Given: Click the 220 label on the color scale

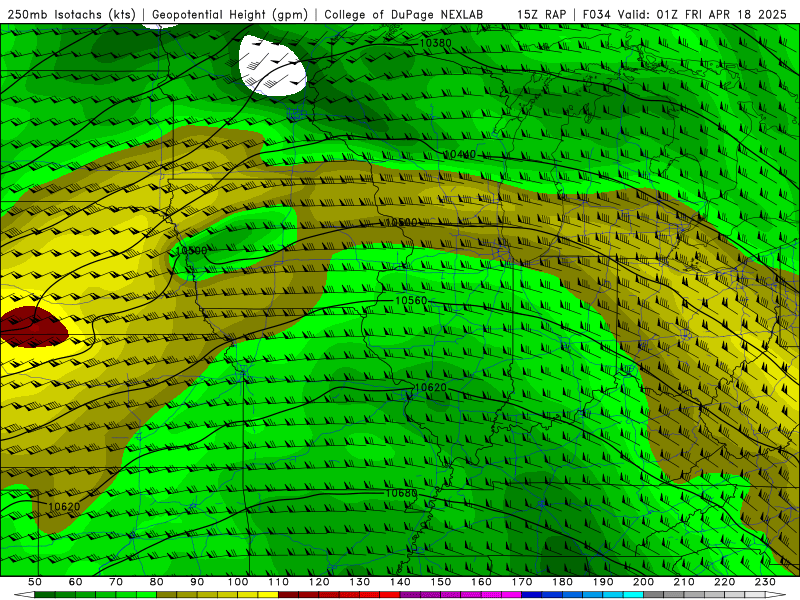Looking at the screenshot, I should 725,582.
